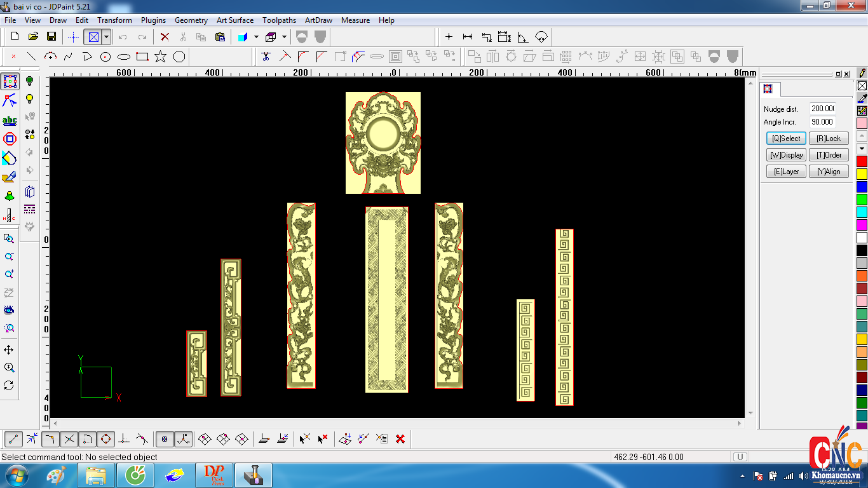The image size is (868, 488).
Task: Toggle endpoint snap in bottom toolbar
Action: 14,439
